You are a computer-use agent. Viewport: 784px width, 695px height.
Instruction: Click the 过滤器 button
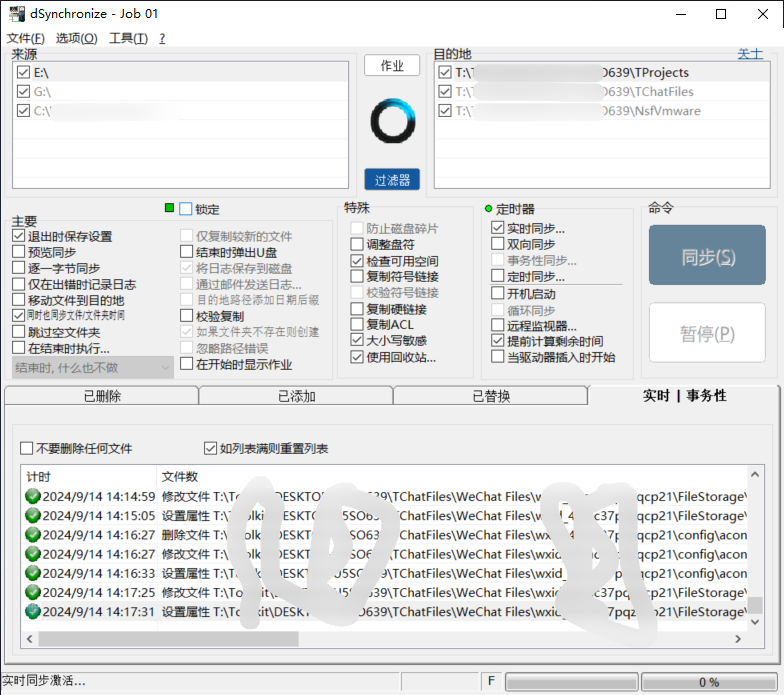tap(392, 180)
